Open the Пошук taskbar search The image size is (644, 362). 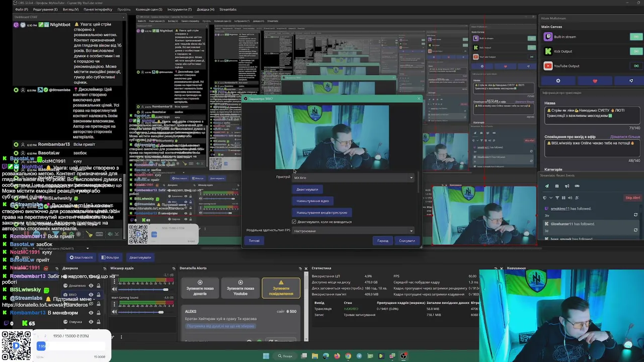click(x=285, y=356)
